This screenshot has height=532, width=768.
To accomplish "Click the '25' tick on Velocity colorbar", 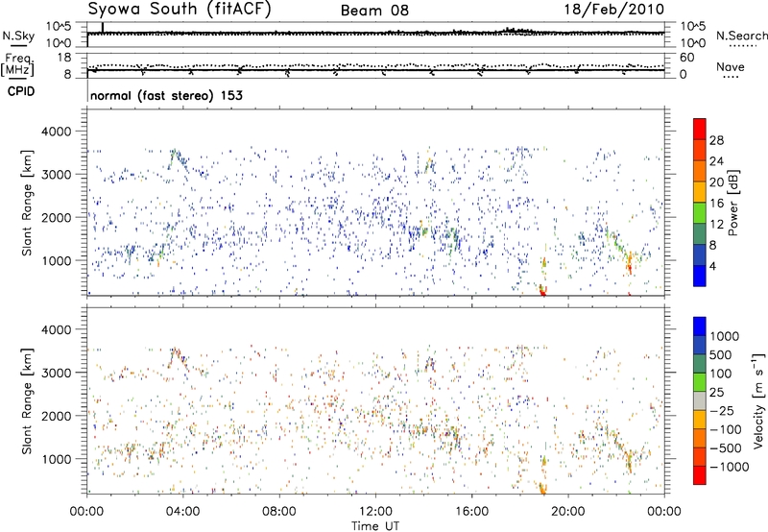I will pos(717,392).
